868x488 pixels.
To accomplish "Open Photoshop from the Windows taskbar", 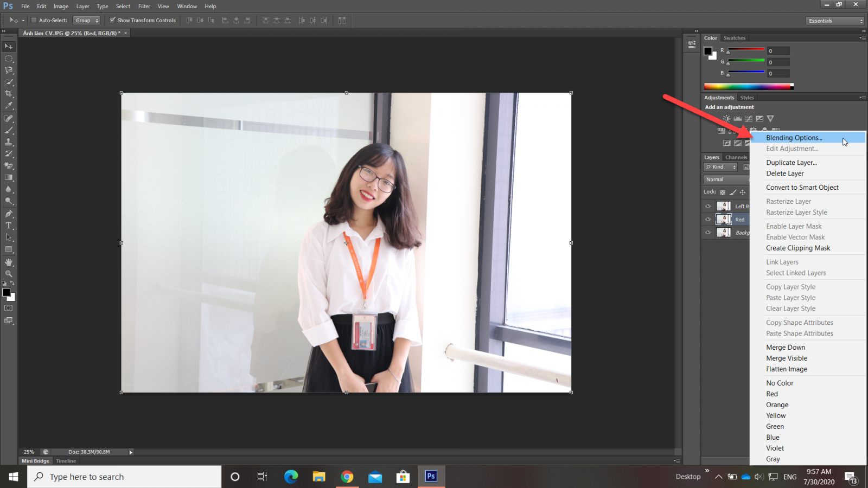I will click(x=431, y=476).
